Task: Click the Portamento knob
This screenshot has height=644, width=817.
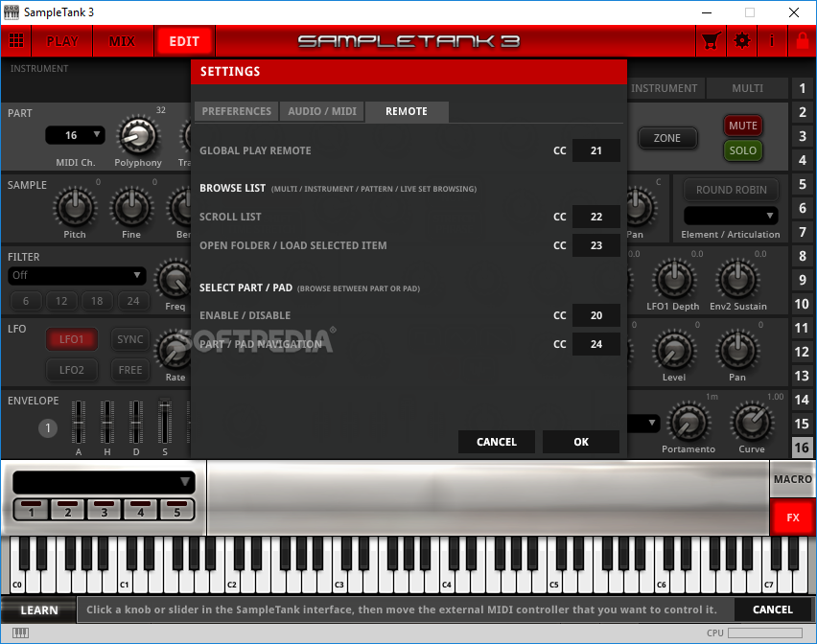Action: 689,422
